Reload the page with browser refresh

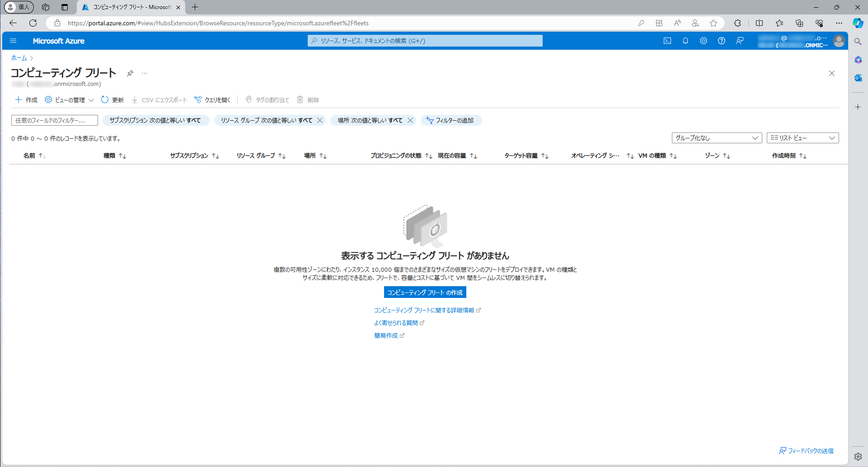tap(33, 23)
